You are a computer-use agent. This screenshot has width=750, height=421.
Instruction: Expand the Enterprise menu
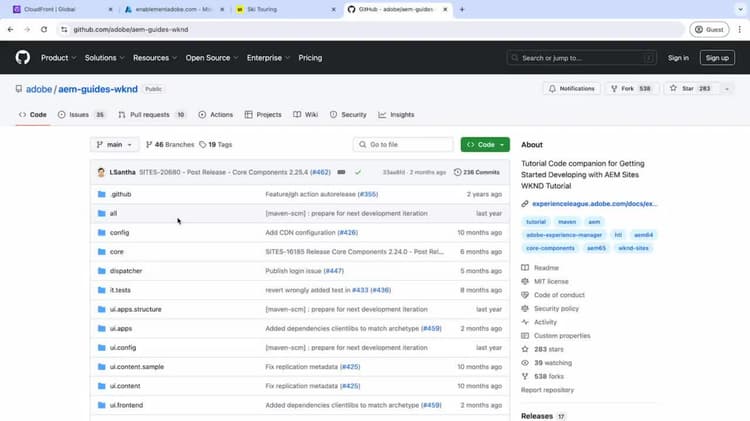coord(268,57)
